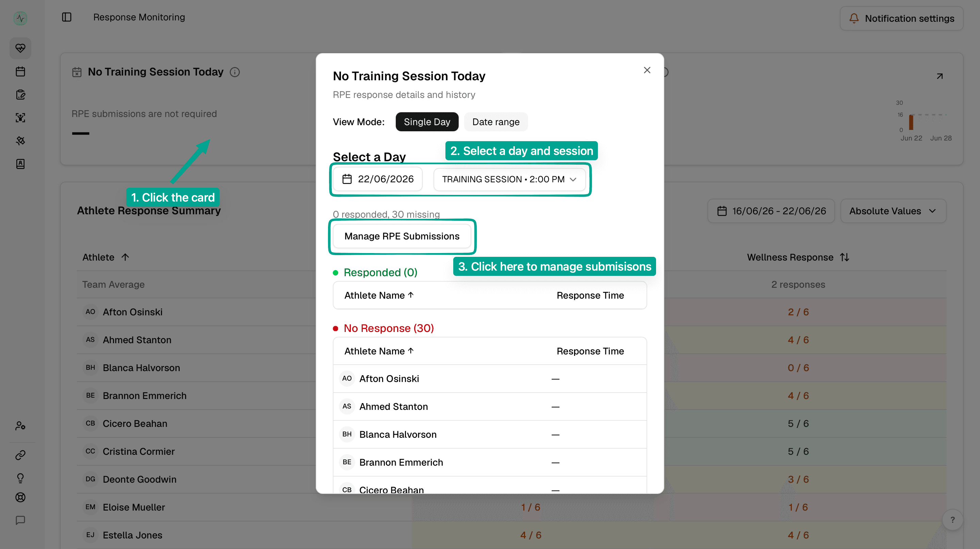Open the body scan sidebar icon

[20, 118]
